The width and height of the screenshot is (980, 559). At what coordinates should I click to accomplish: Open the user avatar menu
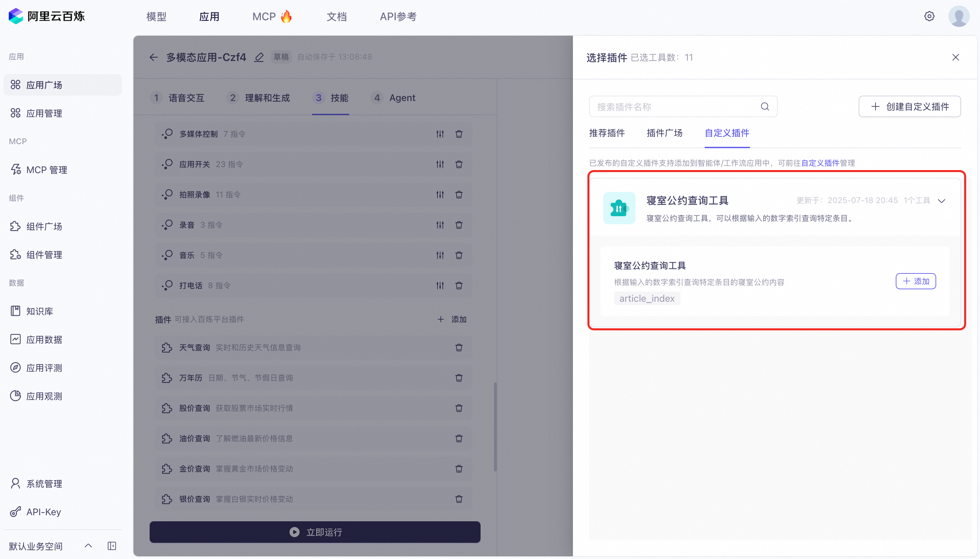coord(958,16)
